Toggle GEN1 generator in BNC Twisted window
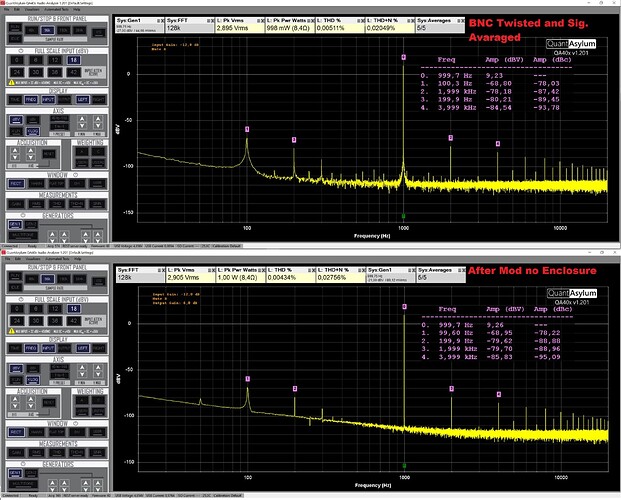Viewport: 621px width, 500px height. tap(15, 224)
